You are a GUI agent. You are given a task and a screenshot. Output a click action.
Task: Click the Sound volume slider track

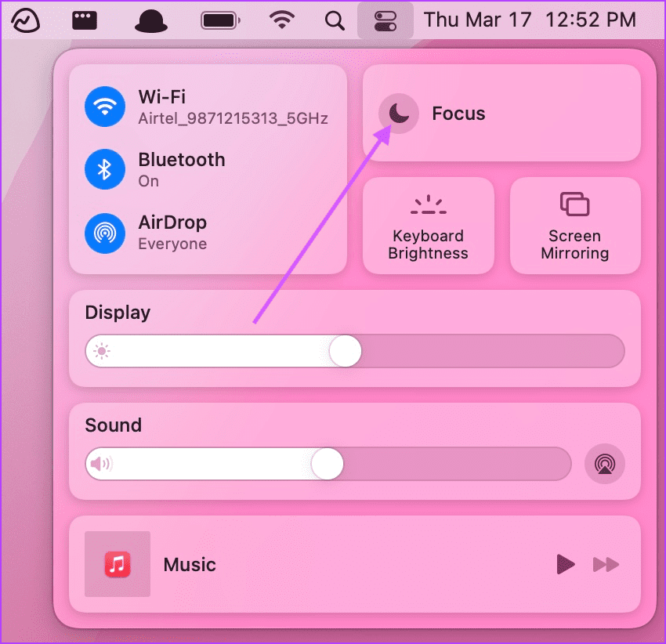pos(328,464)
